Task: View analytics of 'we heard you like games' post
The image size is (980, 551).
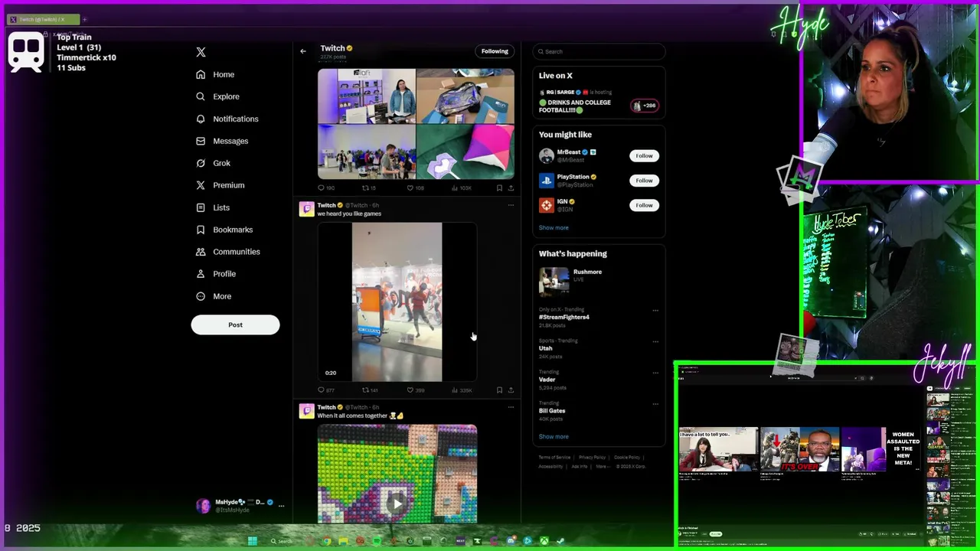Action: click(462, 390)
